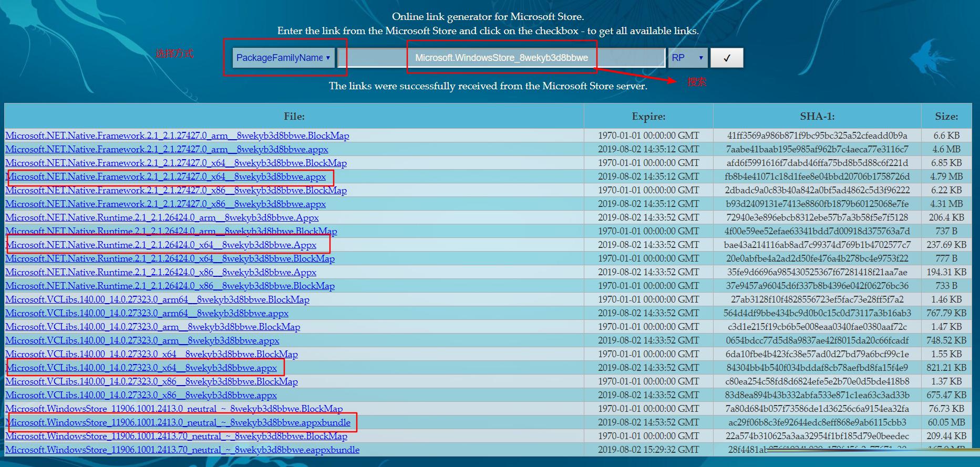Download NET.Native.Framework 2.1.27427.0 x86 appx

coord(166,204)
